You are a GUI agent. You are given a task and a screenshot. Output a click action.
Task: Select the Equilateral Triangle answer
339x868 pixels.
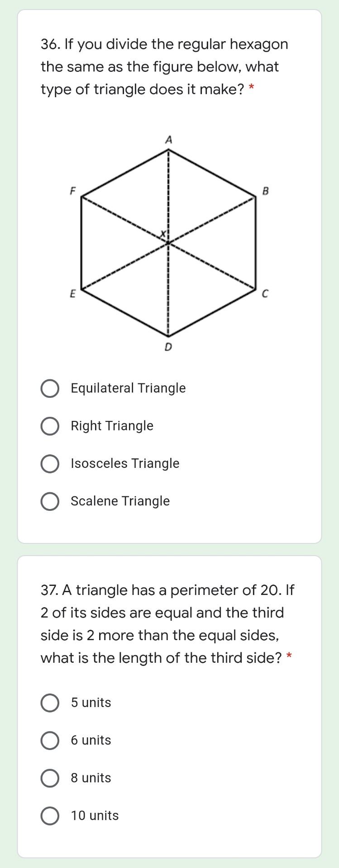pos(50,388)
